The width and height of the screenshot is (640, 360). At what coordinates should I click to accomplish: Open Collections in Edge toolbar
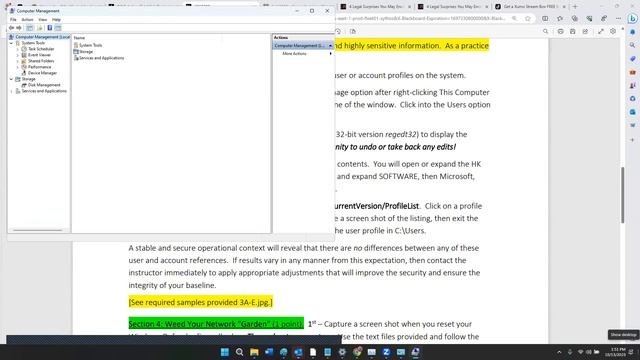pyautogui.click(x=575, y=18)
